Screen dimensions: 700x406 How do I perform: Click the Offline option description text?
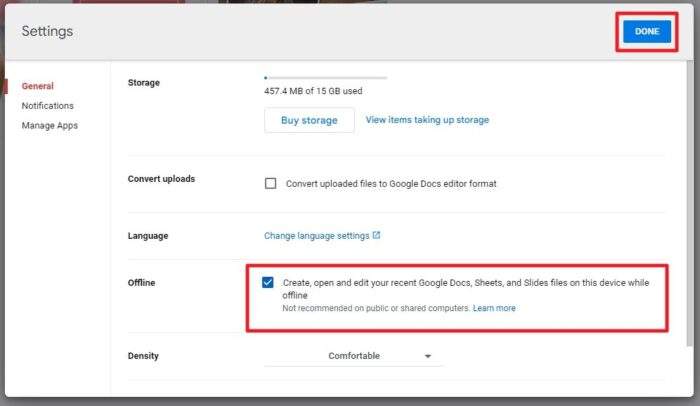pyautogui.click(x=466, y=289)
